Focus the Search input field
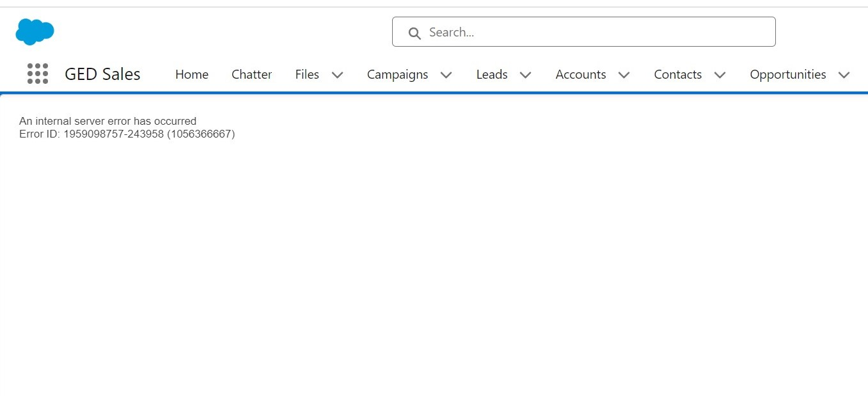 583,32
